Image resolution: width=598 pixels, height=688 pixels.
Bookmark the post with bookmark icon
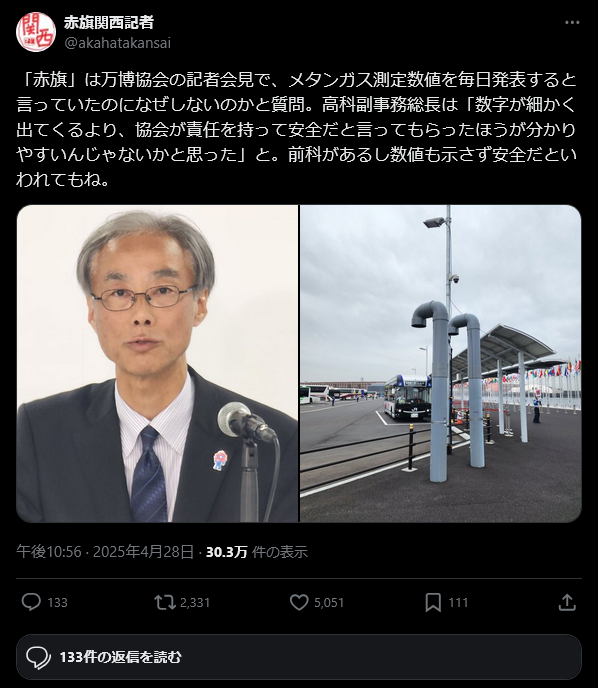[433, 602]
